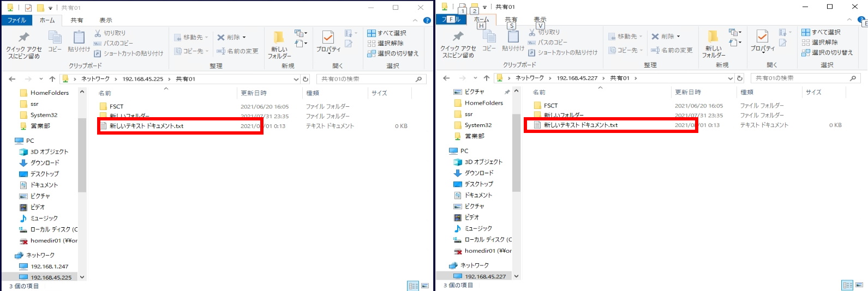Go back in left window navigation
Image resolution: width=868 pixels, height=291 pixels.
pos(12,79)
